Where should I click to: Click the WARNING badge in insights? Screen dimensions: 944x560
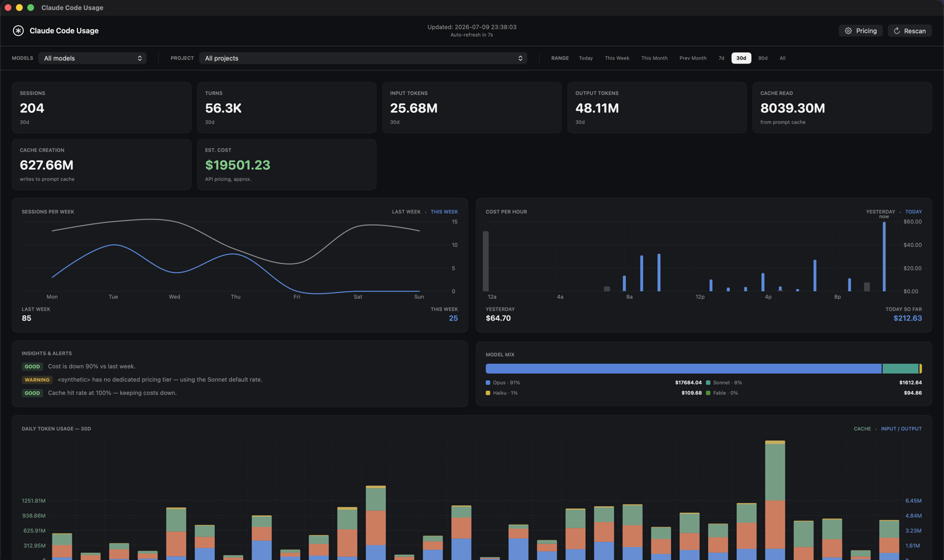pos(37,380)
